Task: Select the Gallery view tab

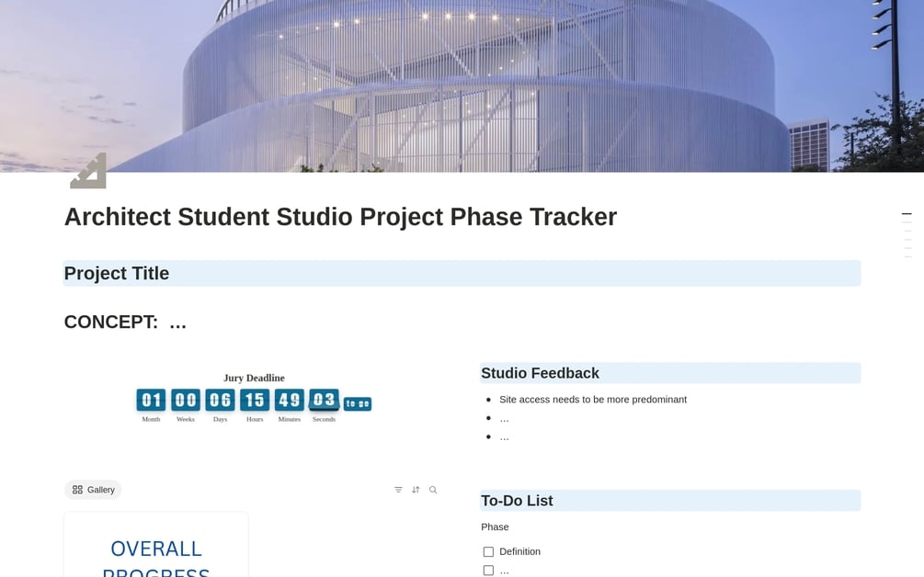Action: click(x=93, y=490)
